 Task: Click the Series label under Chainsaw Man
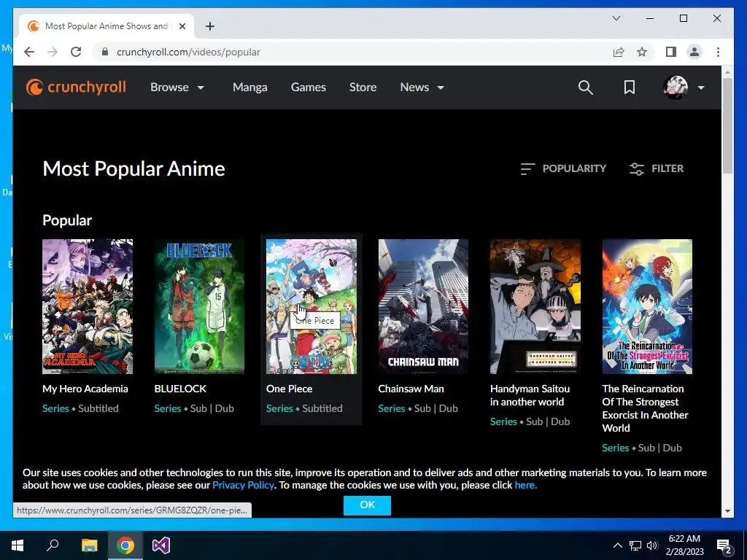(x=392, y=408)
